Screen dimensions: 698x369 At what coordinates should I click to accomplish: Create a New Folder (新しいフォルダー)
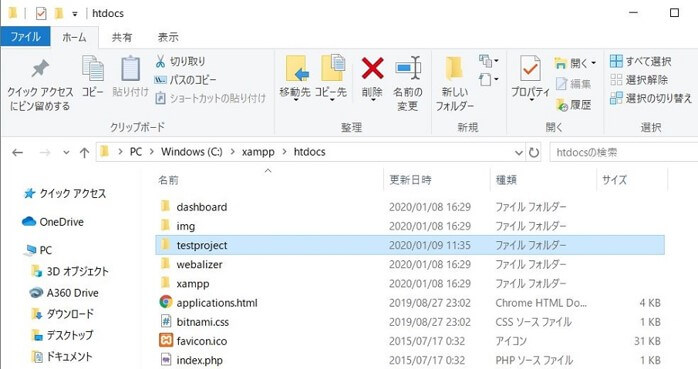[x=455, y=84]
